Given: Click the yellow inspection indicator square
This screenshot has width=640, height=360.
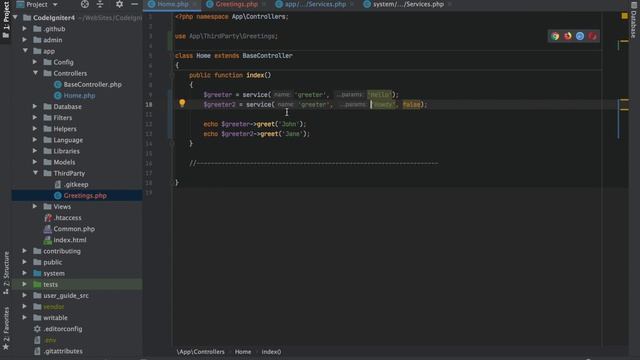Looking at the screenshot, I should click(624, 16).
